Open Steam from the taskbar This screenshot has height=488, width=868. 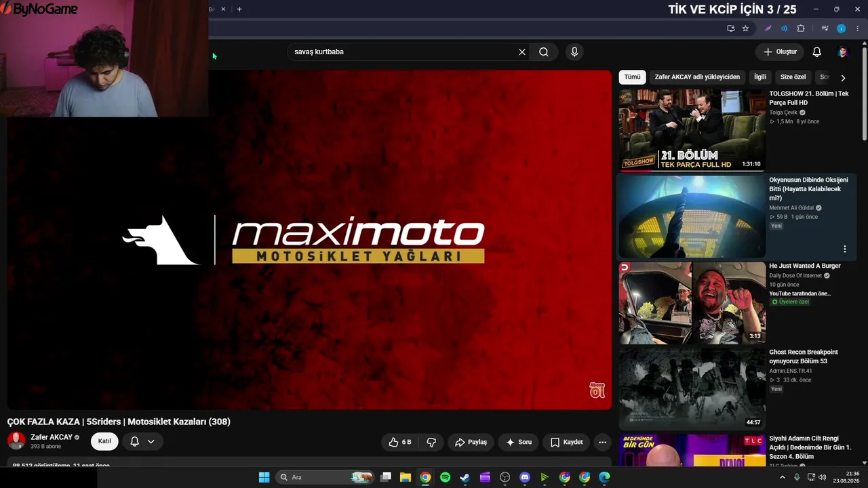coord(465,477)
